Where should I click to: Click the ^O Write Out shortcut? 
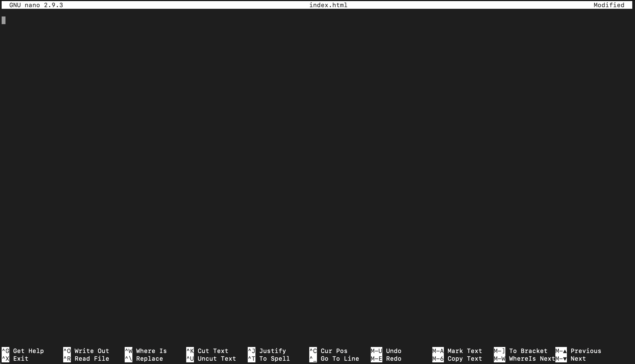[x=86, y=351]
